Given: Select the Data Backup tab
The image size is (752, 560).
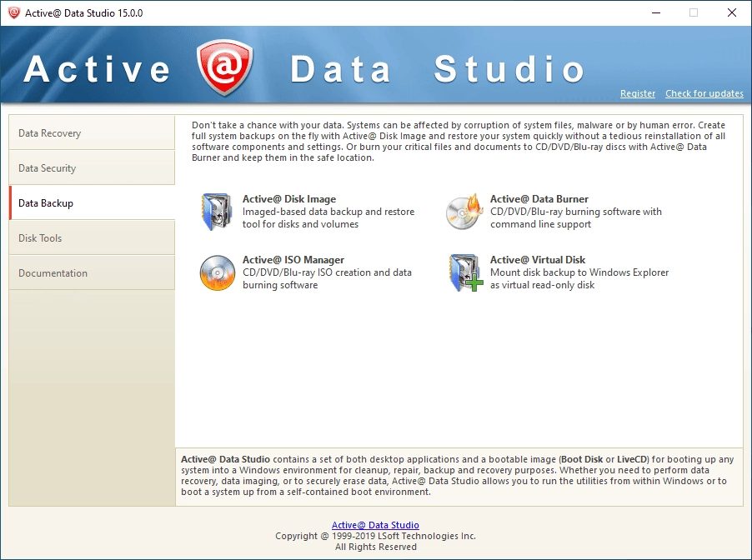Looking at the screenshot, I should point(92,202).
